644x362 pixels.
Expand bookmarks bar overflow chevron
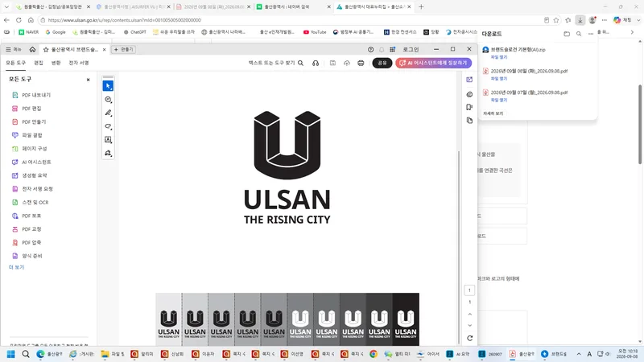pos(632,31)
